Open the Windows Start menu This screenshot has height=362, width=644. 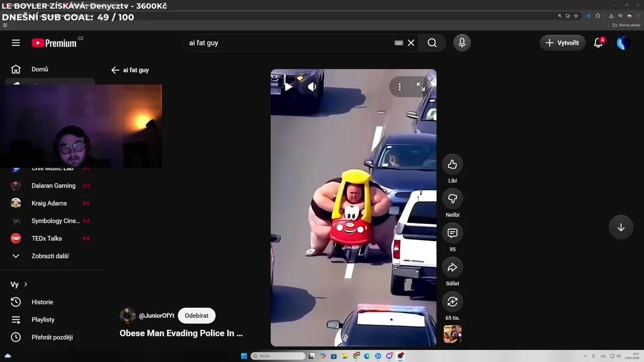(x=244, y=356)
